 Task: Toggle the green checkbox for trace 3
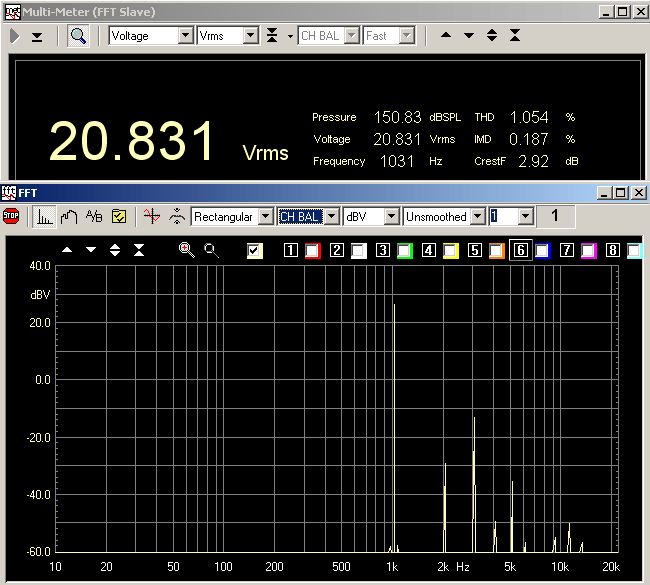tap(404, 250)
